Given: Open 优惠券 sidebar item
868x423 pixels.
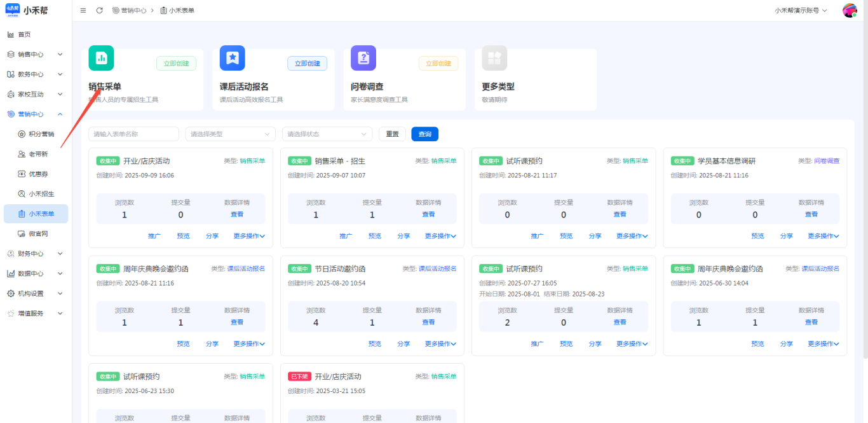Looking at the screenshot, I should (x=38, y=174).
